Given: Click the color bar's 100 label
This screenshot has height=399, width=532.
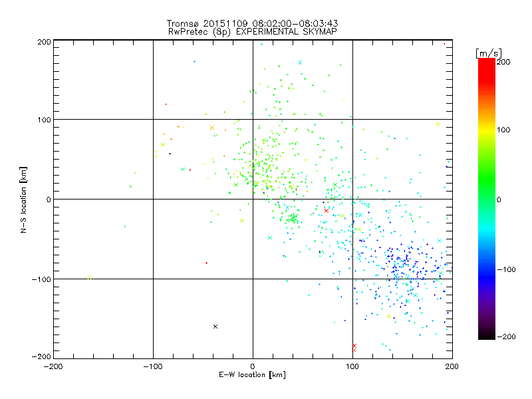Looking at the screenshot, I should (x=503, y=130).
